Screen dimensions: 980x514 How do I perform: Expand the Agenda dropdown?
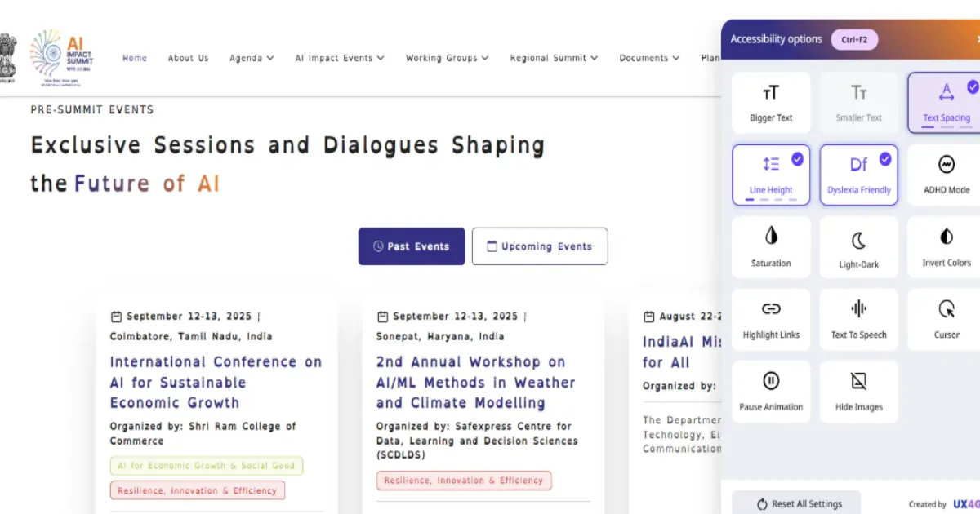(x=251, y=58)
